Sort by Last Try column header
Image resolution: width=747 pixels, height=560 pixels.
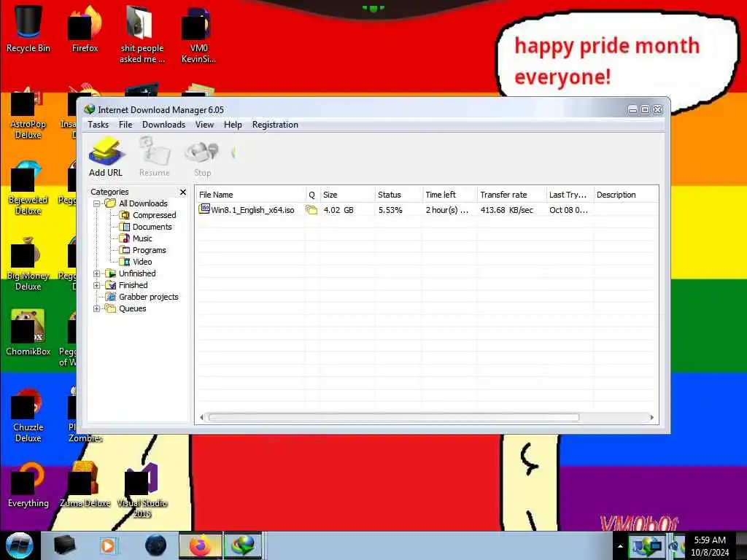pyautogui.click(x=570, y=195)
